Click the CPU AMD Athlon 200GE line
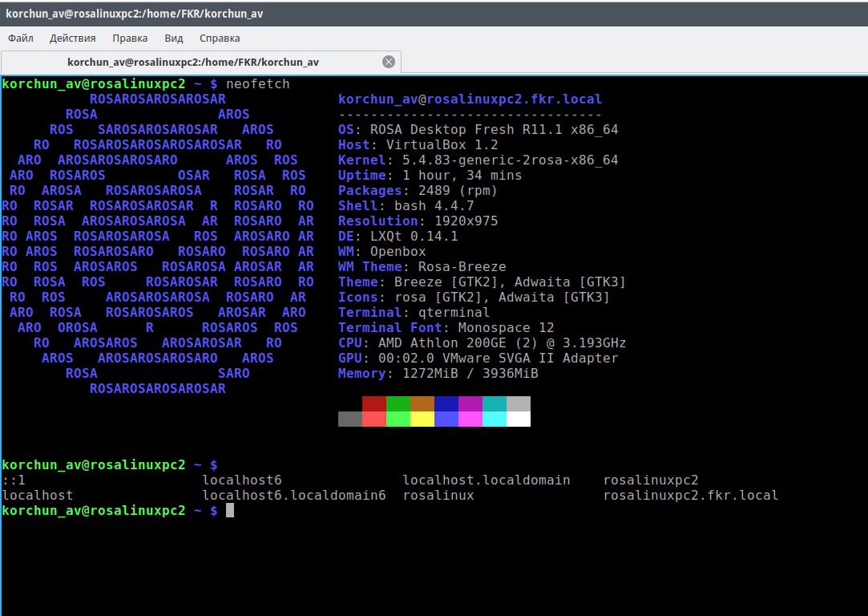 coord(482,343)
